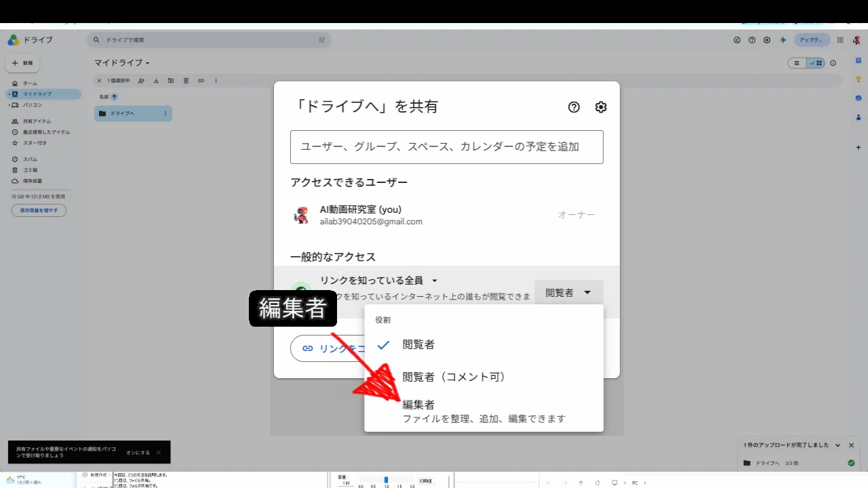Clear the 1個選択中 selection with X
868x488 pixels.
[x=99, y=81]
